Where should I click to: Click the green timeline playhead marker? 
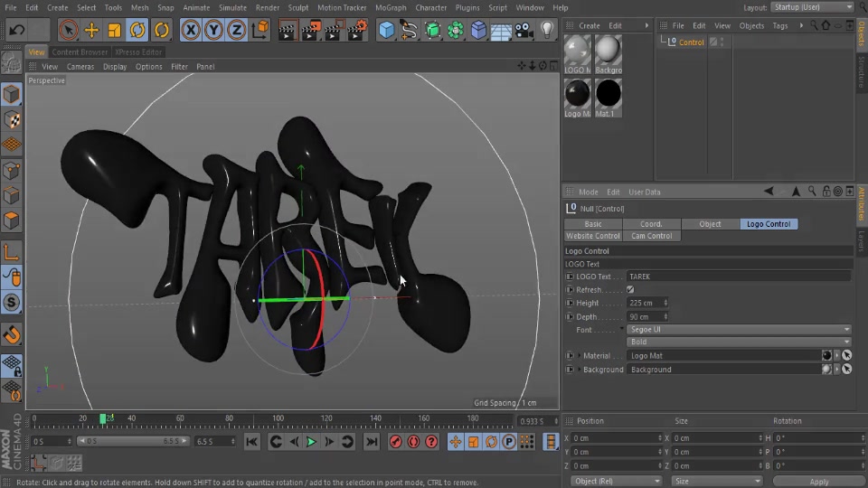(x=102, y=418)
